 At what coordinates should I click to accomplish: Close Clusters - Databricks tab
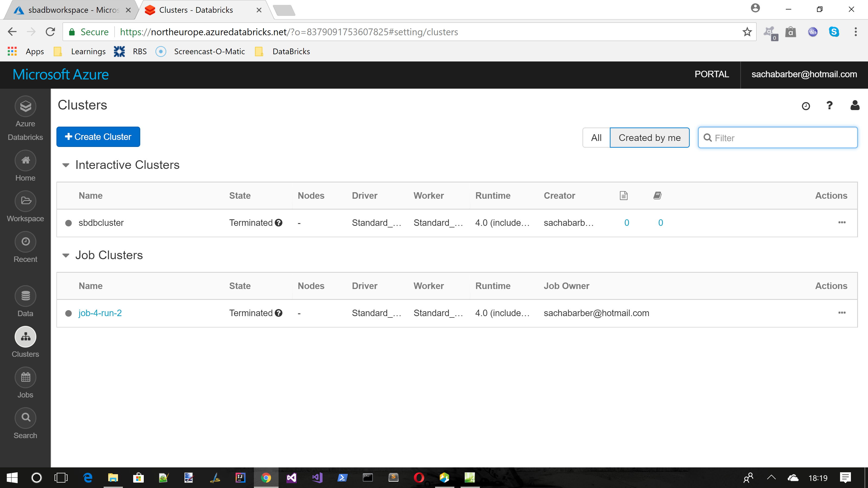point(259,10)
